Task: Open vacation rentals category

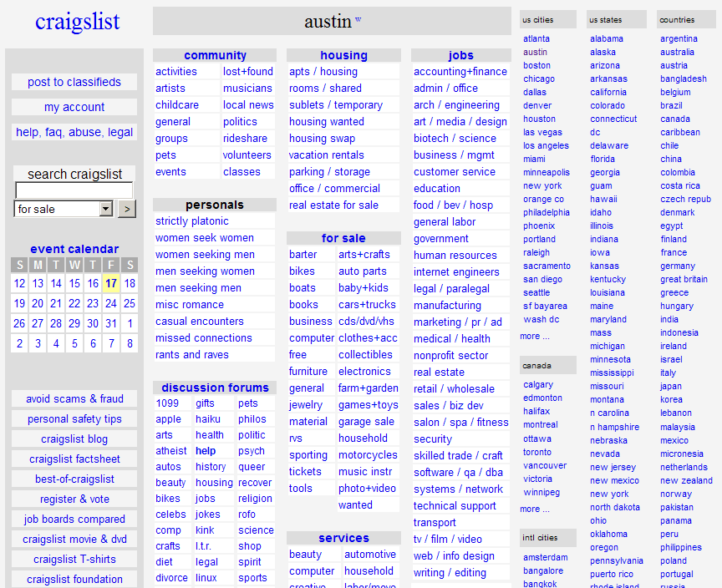Action: pos(327,155)
